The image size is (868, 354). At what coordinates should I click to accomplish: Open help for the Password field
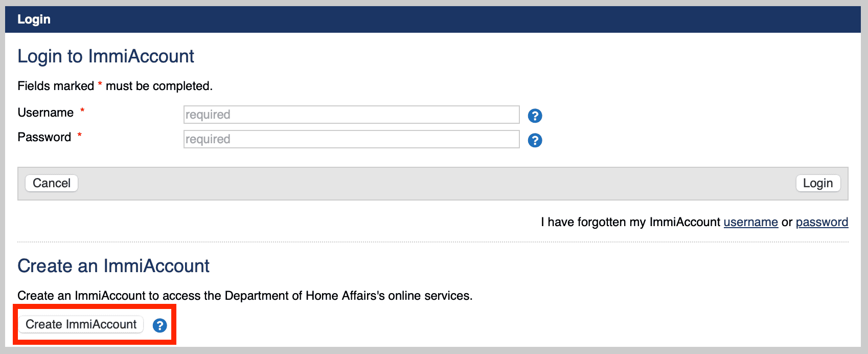click(x=535, y=140)
